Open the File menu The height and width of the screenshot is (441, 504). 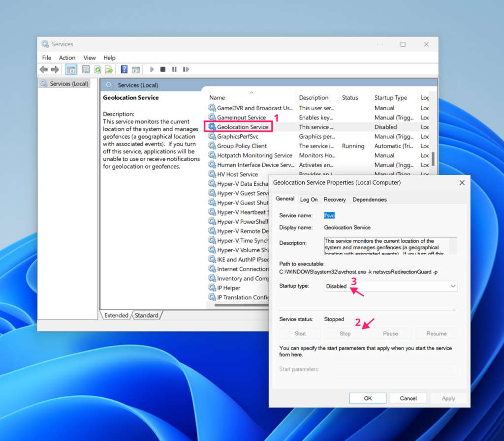click(x=47, y=58)
